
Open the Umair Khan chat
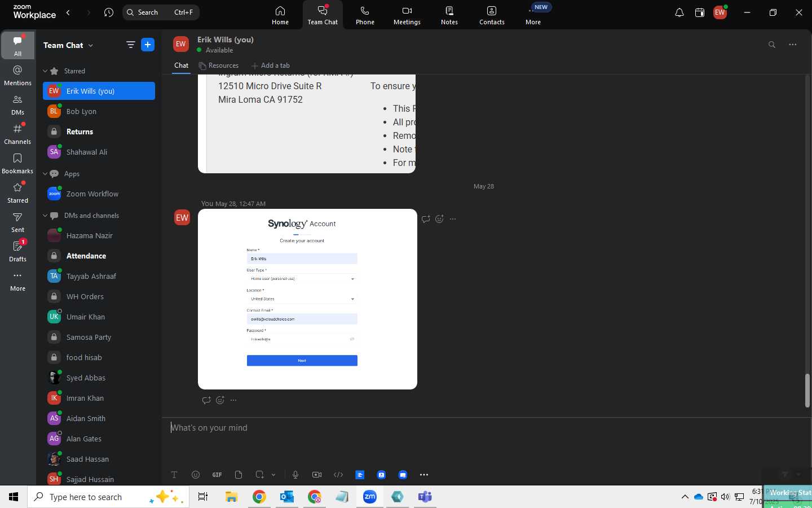(x=99, y=317)
